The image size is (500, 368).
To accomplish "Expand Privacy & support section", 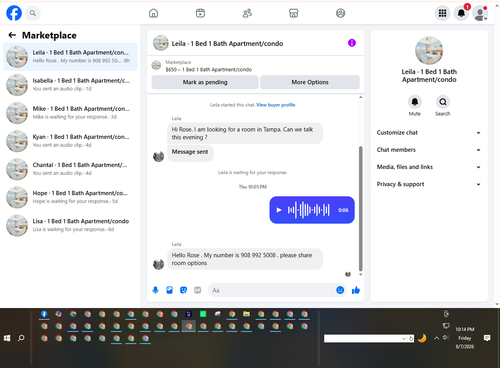I will (x=429, y=184).
